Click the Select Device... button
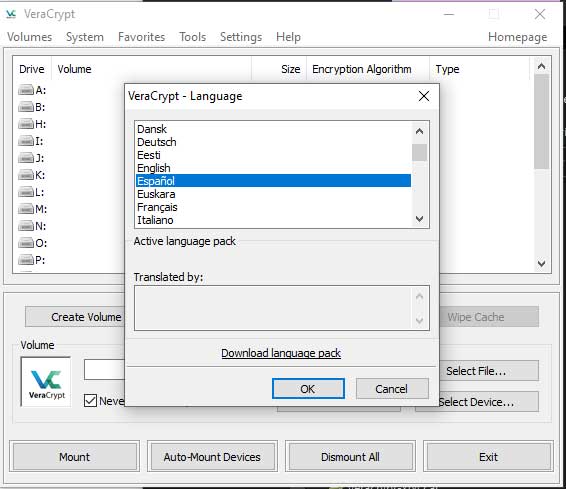This screenshot has width=566, height=489. point(489,402)
